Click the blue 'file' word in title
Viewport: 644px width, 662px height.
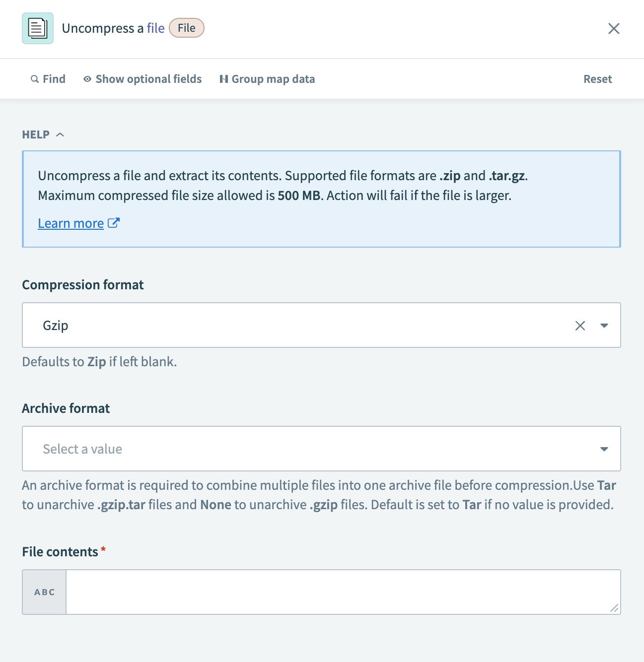[x=155, y=28]
